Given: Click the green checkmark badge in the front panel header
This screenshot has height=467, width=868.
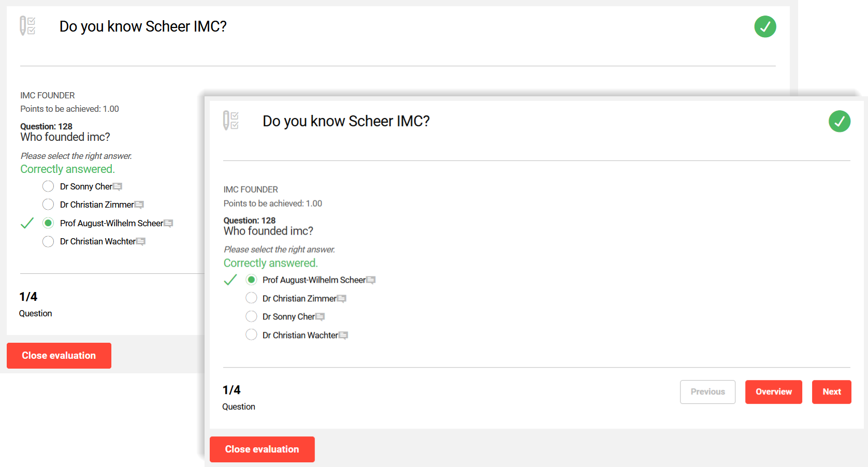Looking at the screenshot, I should (x=840, y=121).
